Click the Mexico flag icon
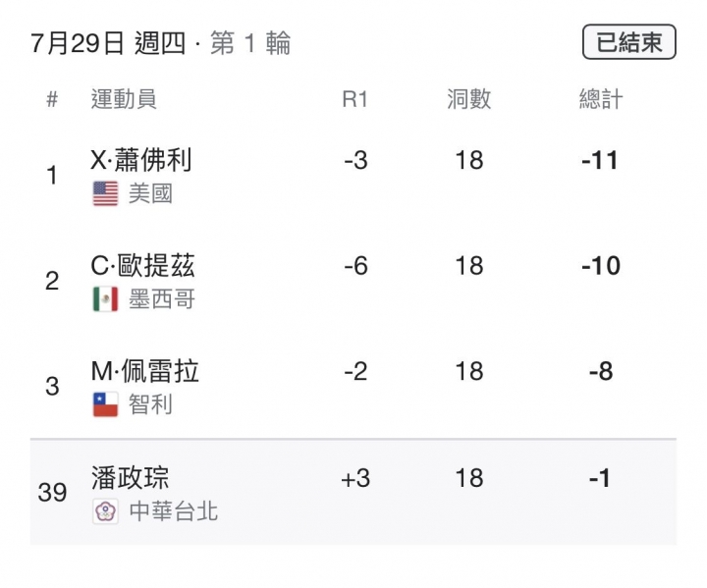707x588 pixels. pos(105,299)
